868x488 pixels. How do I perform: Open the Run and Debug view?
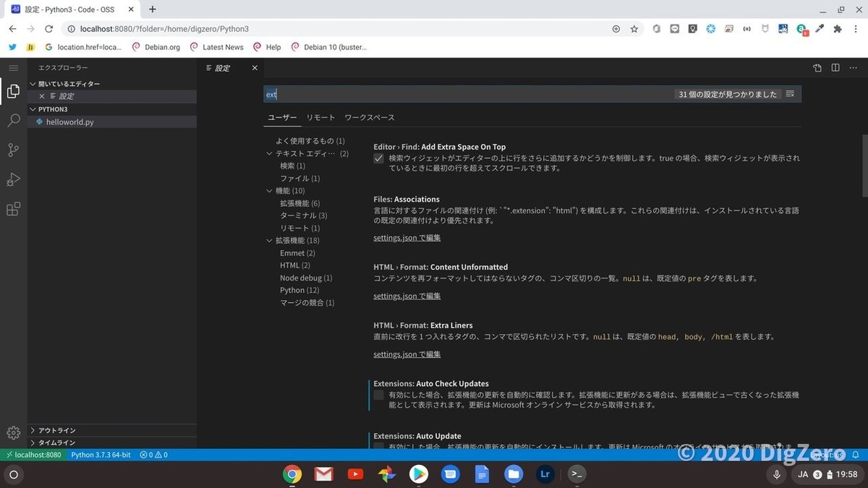point(13,180)
